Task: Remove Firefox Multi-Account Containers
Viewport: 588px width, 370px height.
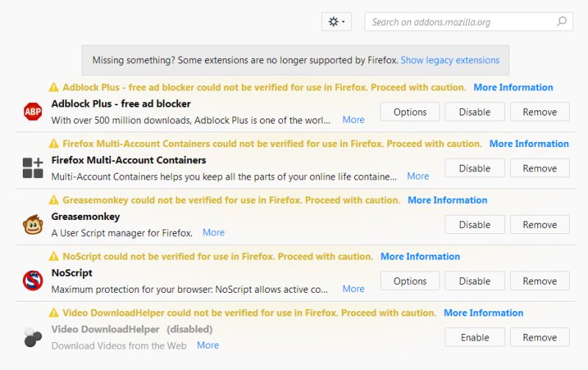Action: (x=539, y=168)
